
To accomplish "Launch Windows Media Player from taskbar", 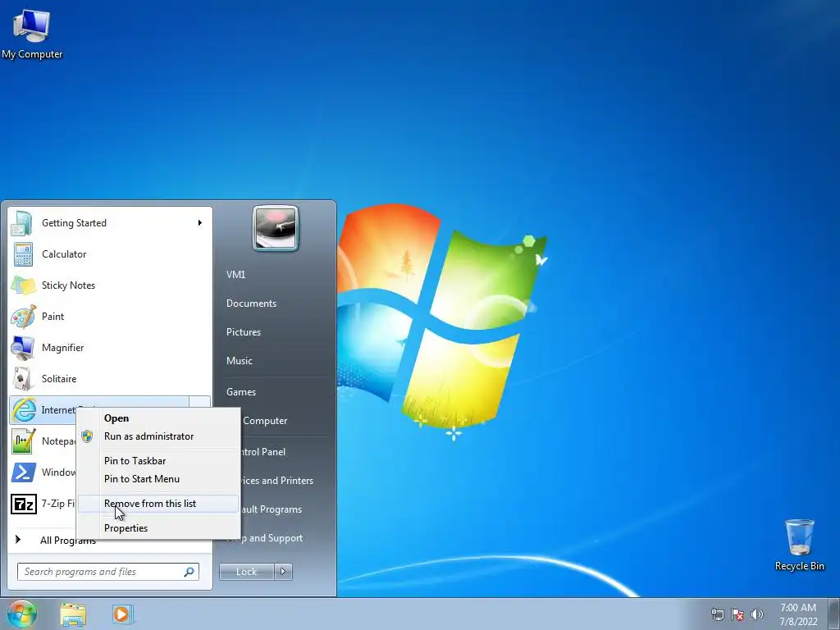I will pos(123,614).
